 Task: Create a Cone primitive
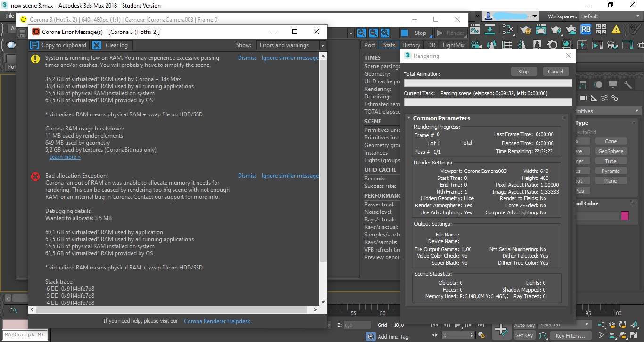tap(611, 141)
